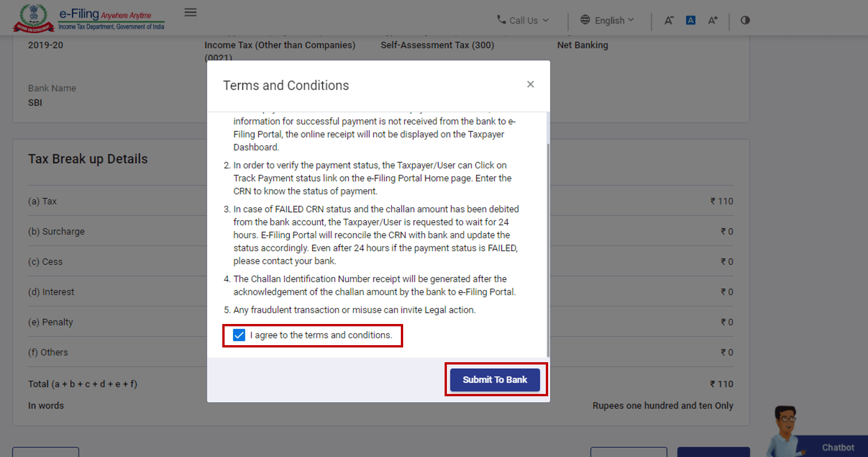Open the Chatbot panel via its label
This screenshot has width=868, height=457.
(838, 447)
